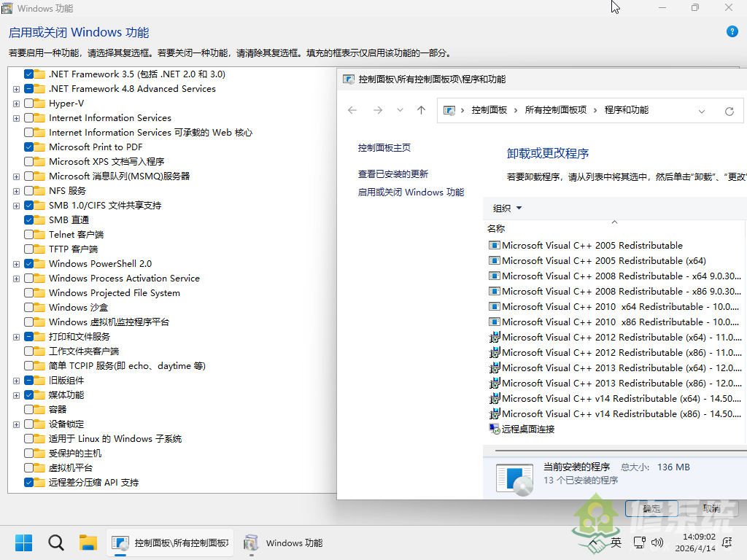Expand the Internet Information Services node
The width and height of the screenshot is (747, 560).
(x=16, y=117)
